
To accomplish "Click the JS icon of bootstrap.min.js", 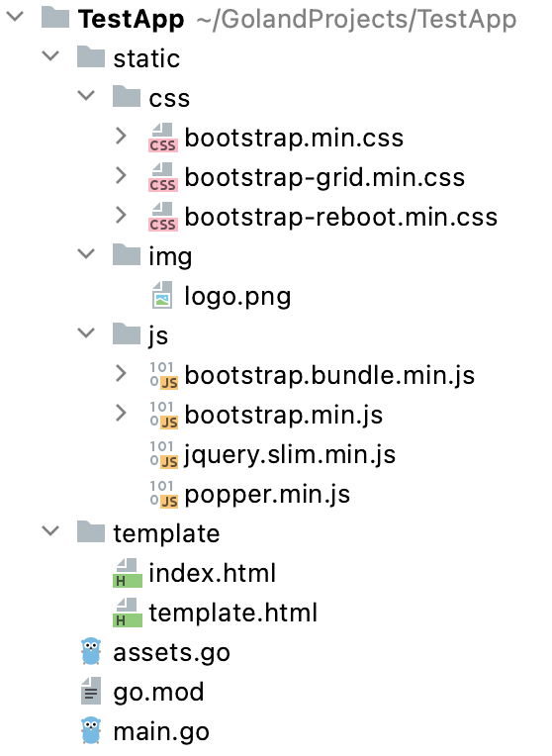I will (x=163, y=415).
